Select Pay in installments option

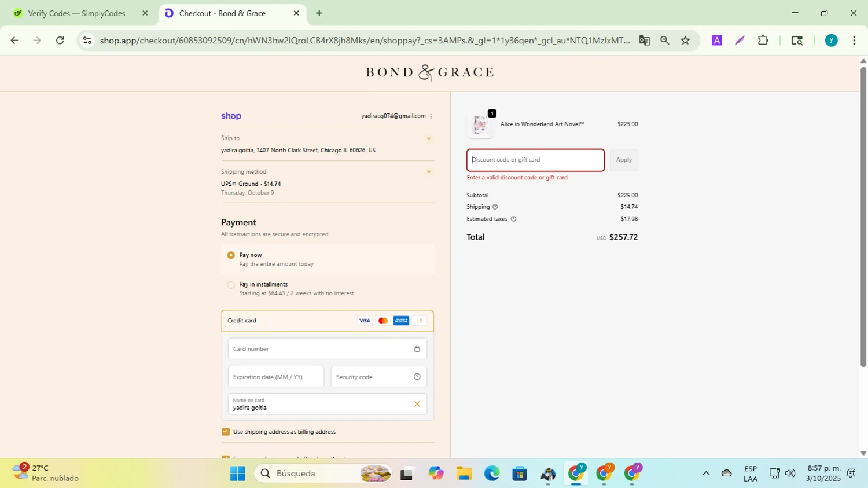coord(231,285)
